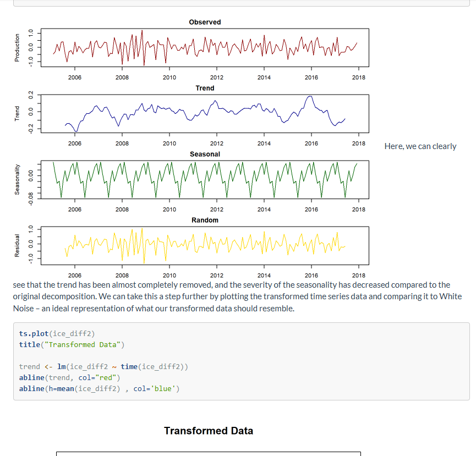Click the Observed plot title
The height and width of the screenshot is (456, 476).
point(205,22)
